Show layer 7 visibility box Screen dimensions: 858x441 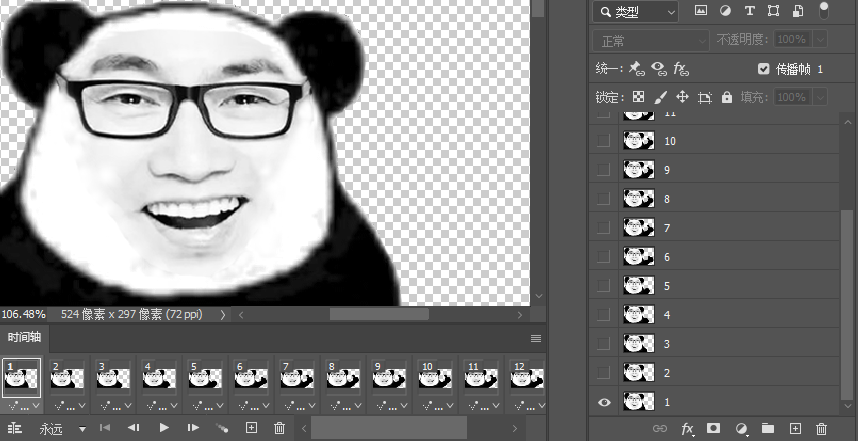tap(604, 228)
